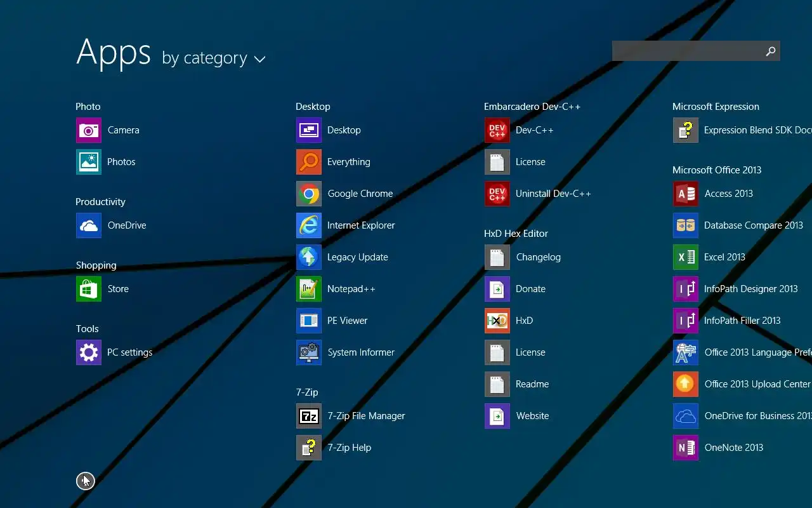Open the Camera app icon
This screenshot has width=812, height=508.
click(x=89, y=130)
